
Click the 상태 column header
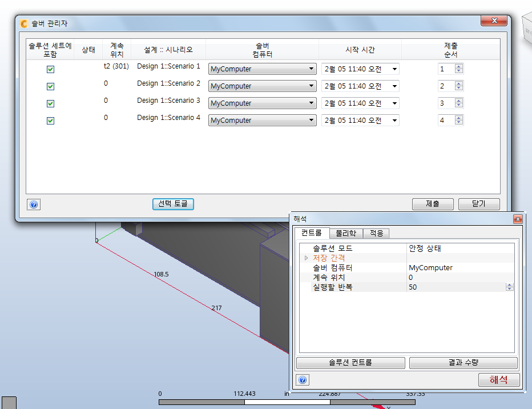pyautogui.click(x=88, y=50)
